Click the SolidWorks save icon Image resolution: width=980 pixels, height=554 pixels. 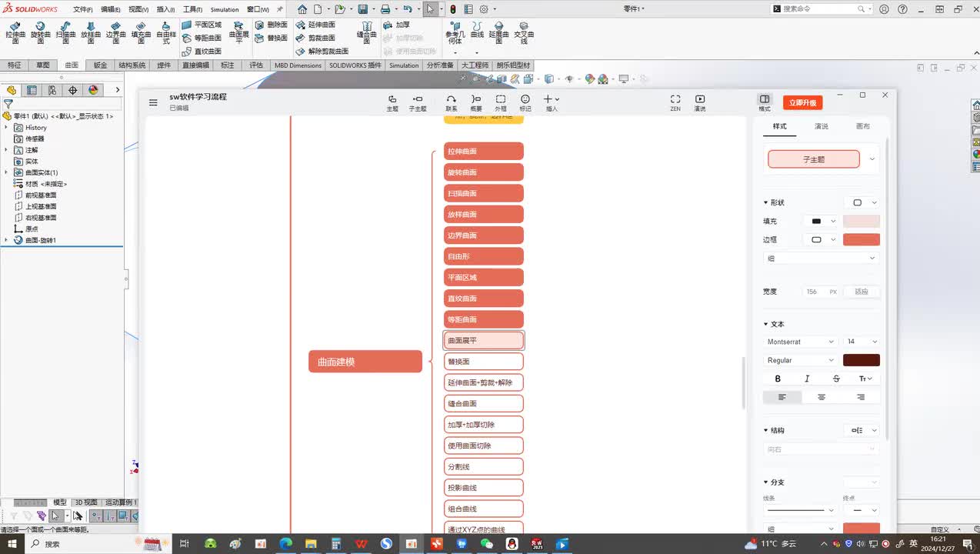tap(362, 9)
